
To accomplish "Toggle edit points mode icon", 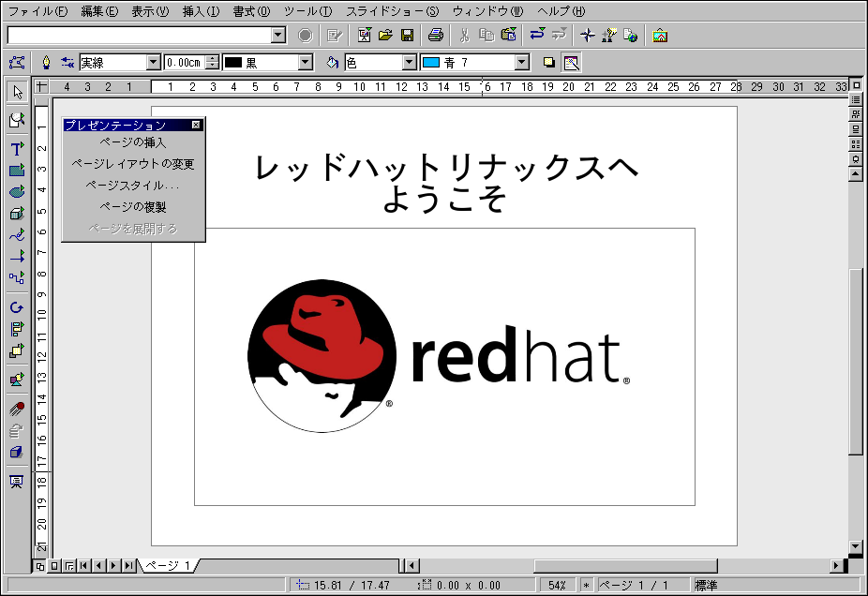I will pos(16,63).
